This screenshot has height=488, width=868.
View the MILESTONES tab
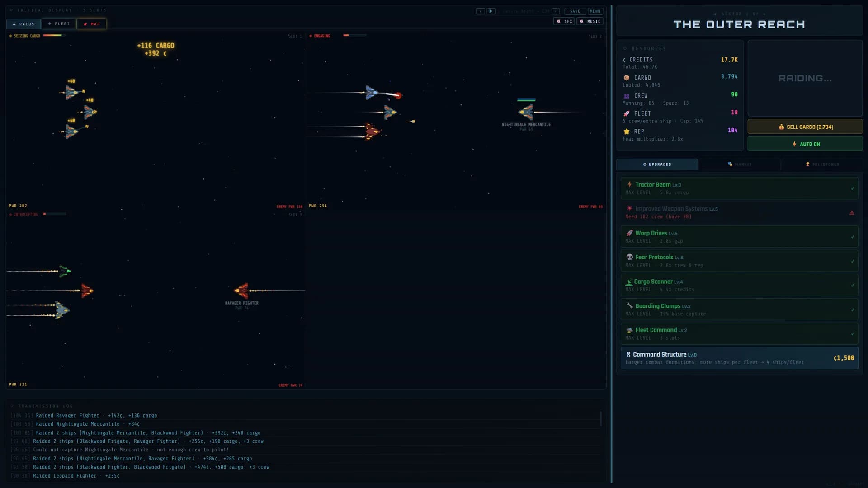[822, 164]
